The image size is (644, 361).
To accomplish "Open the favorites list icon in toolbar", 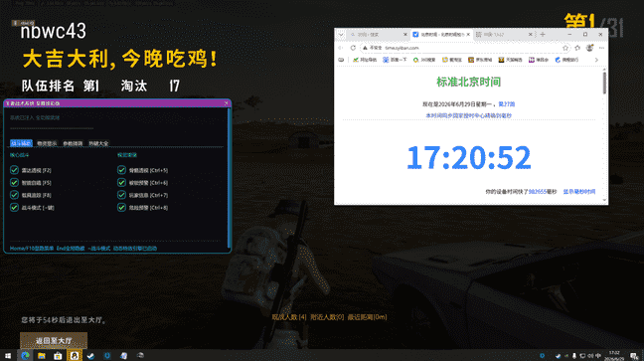I will click(577, 48).
